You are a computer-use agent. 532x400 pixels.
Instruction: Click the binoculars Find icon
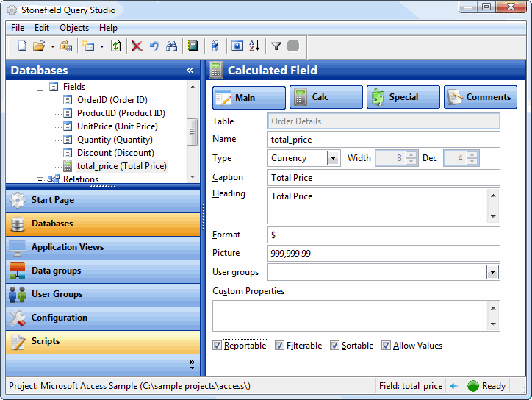(172, 46)
